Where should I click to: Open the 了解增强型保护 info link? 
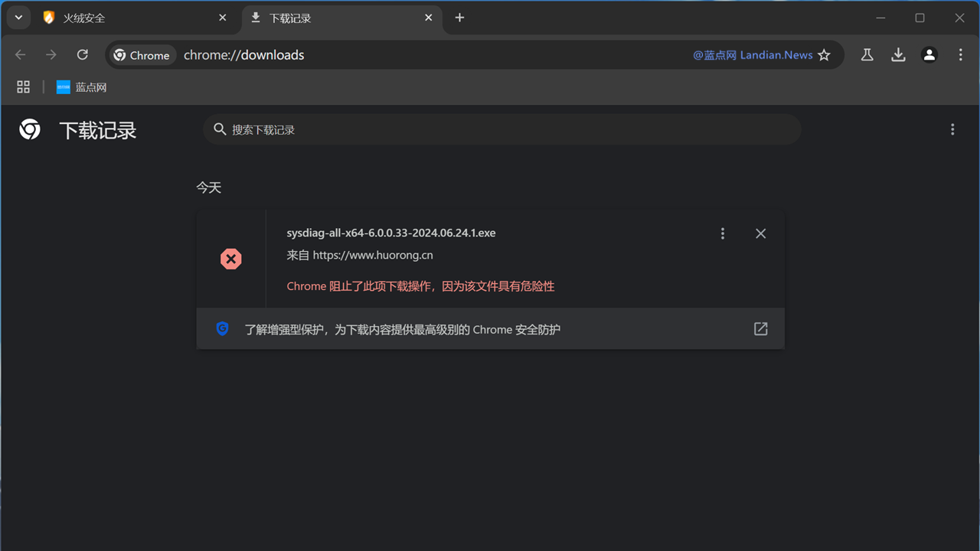pyautogui.click(x=403, y=330)
